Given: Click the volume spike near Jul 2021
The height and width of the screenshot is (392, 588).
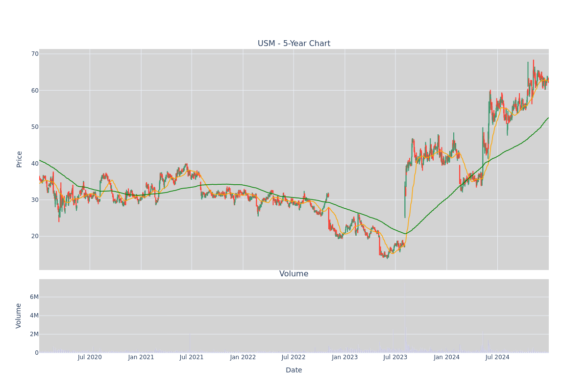Looking at the screenshot, I should coord(190,343).
